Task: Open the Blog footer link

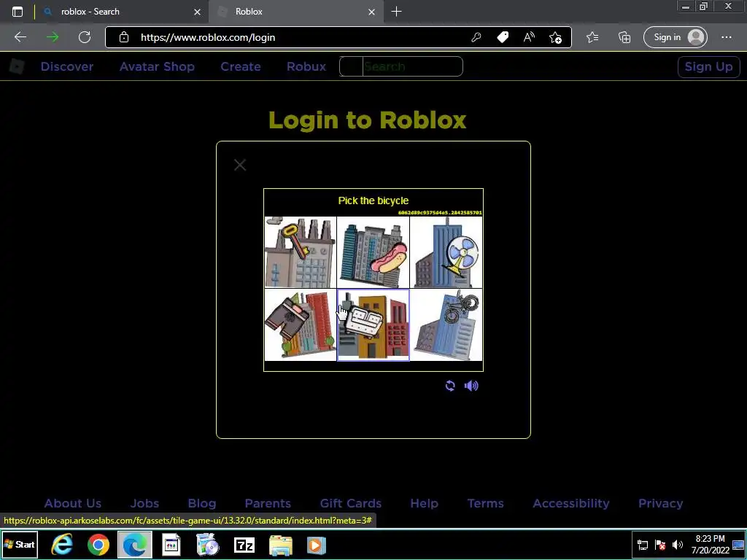Action: 202,503
